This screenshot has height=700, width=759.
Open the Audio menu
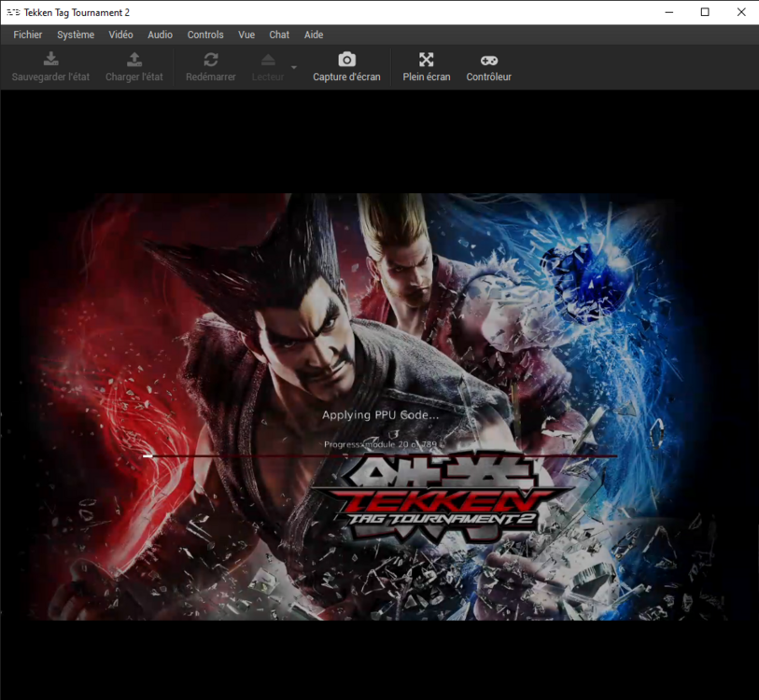coord(160,35)
